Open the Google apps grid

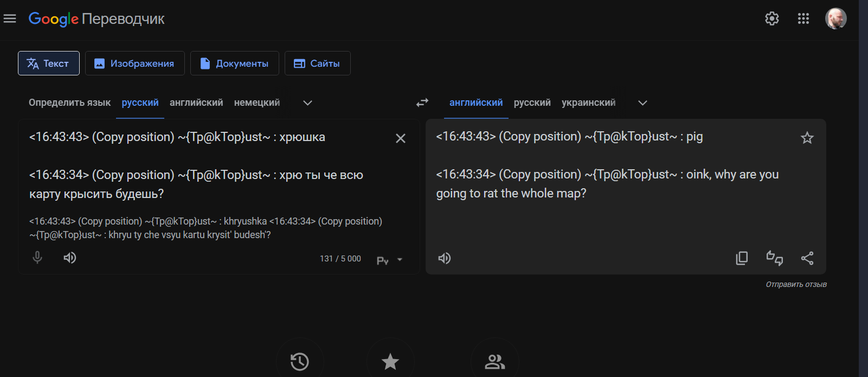(x=803, y=19)
